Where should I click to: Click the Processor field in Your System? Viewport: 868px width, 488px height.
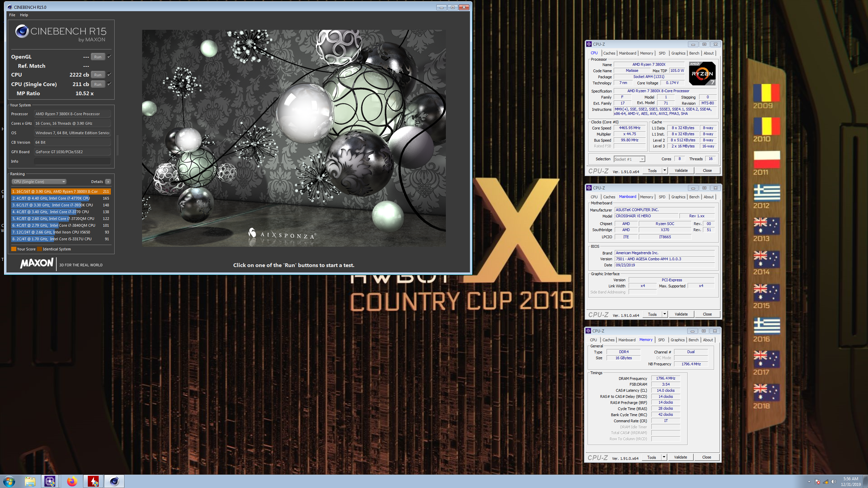coord(72,114)
